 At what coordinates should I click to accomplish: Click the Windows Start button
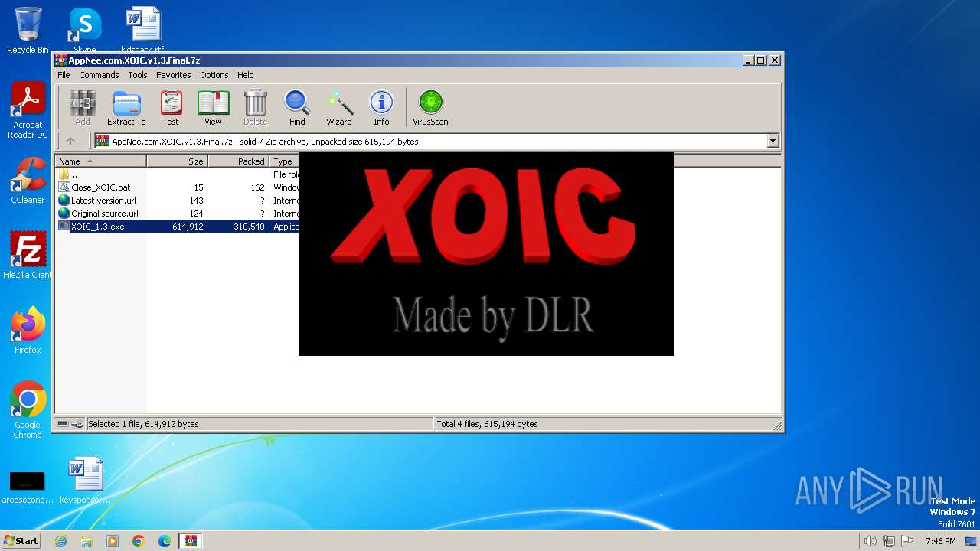point(21,540)
